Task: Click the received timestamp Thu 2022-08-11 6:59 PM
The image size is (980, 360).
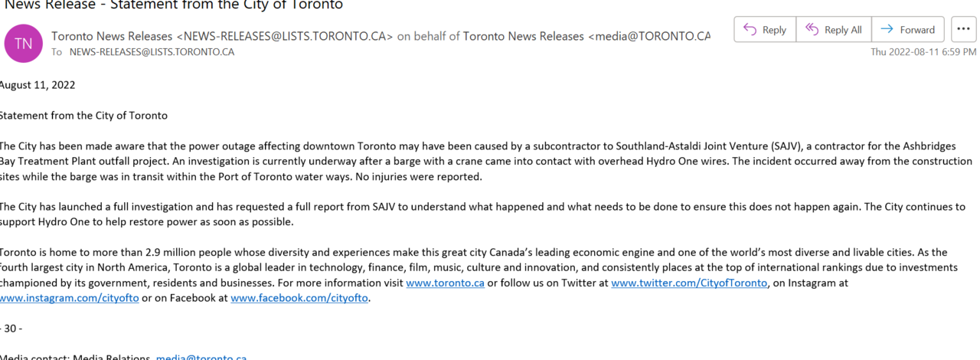Action: coord(923,52)
